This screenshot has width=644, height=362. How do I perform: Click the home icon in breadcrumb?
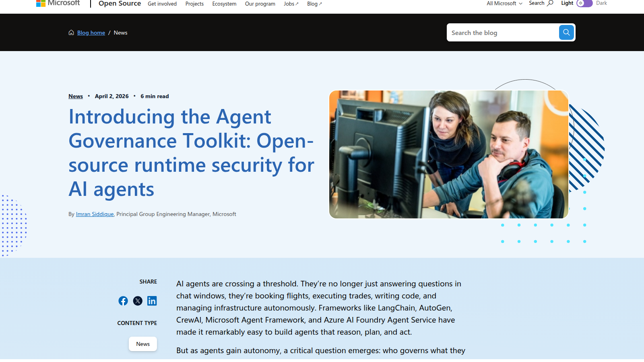click(71, 33)
